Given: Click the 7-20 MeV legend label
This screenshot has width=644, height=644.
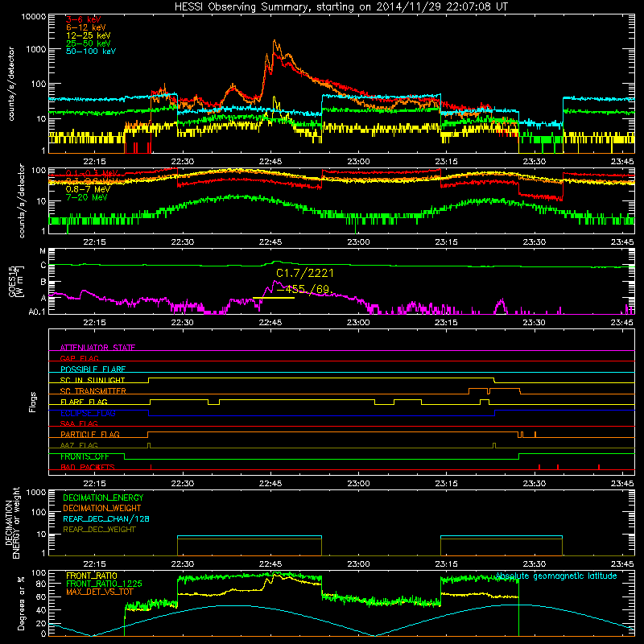Looking at the screenshot, I should [x=86, y=197].
